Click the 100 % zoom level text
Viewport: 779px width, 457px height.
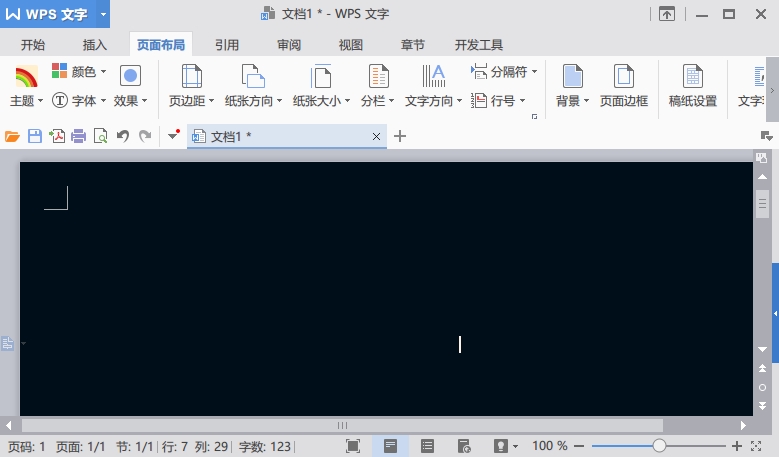coord(549,446)
